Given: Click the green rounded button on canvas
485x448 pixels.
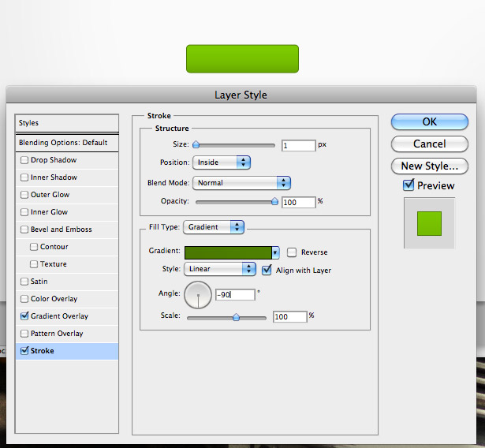Looking at the screenshot, I should (x=243, y=59).
